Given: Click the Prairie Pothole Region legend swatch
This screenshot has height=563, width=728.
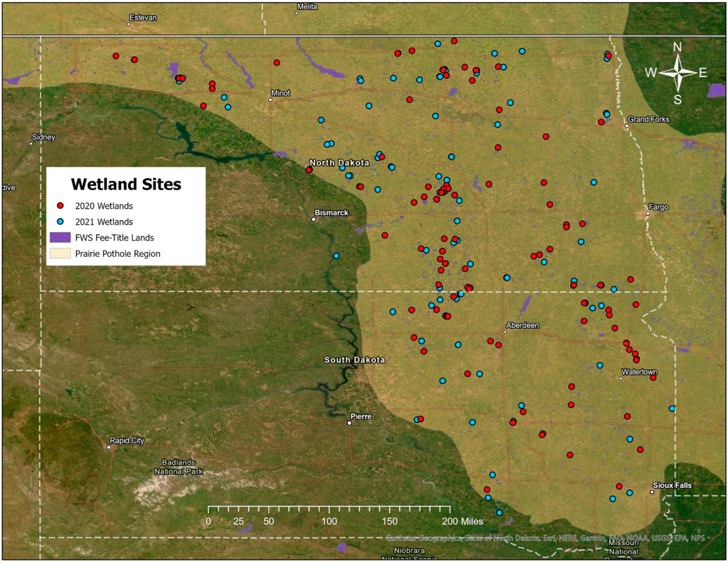Looking at the screenshot, I should 60,254.
